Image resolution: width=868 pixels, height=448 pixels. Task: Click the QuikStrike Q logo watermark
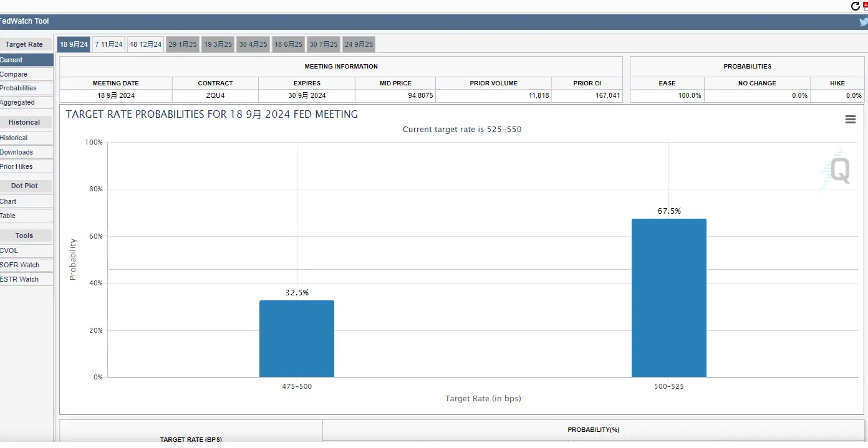pos(836,169)
